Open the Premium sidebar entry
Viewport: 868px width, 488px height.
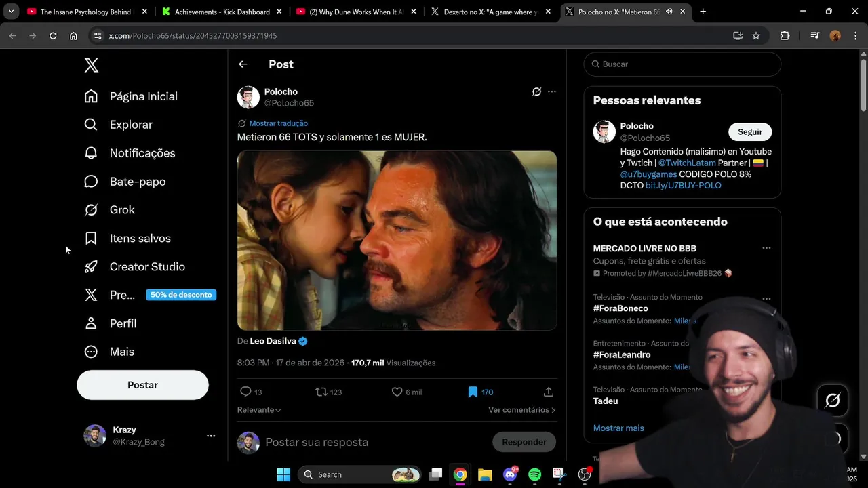[149, 295]
